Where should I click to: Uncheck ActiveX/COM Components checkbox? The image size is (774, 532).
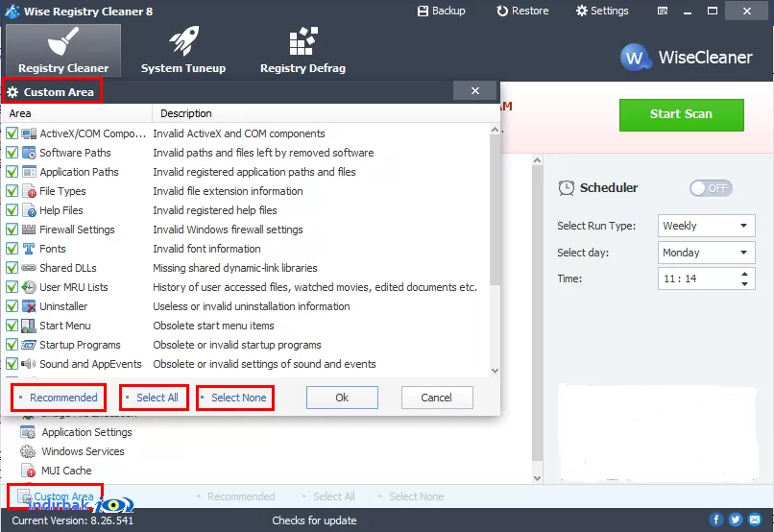point(12,133)
